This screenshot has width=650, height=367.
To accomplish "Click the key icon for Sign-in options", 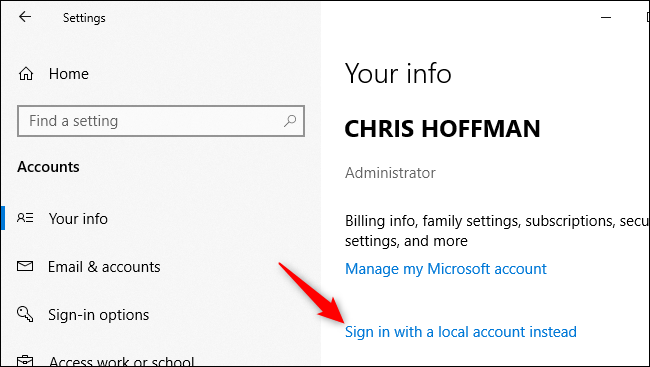I will (x=25, y=314).
